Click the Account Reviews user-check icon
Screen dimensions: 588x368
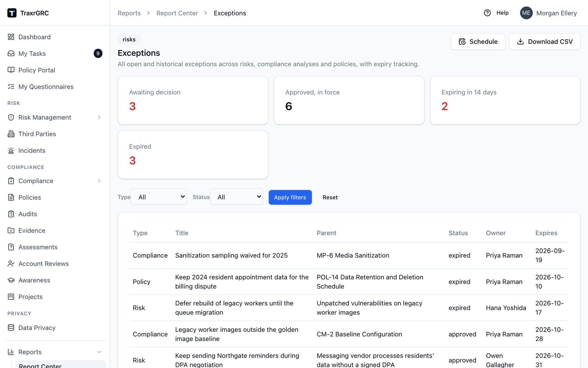coord(11,263)
